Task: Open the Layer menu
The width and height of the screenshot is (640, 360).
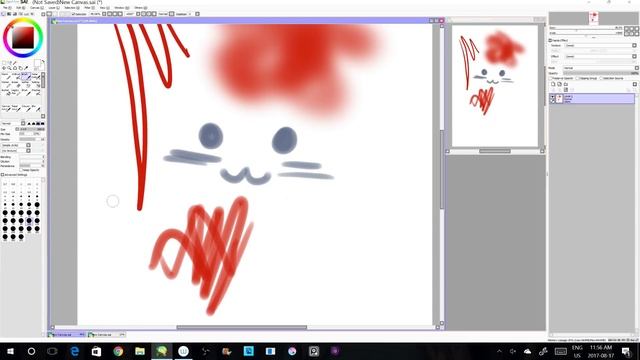Action: tap(53, 8)
